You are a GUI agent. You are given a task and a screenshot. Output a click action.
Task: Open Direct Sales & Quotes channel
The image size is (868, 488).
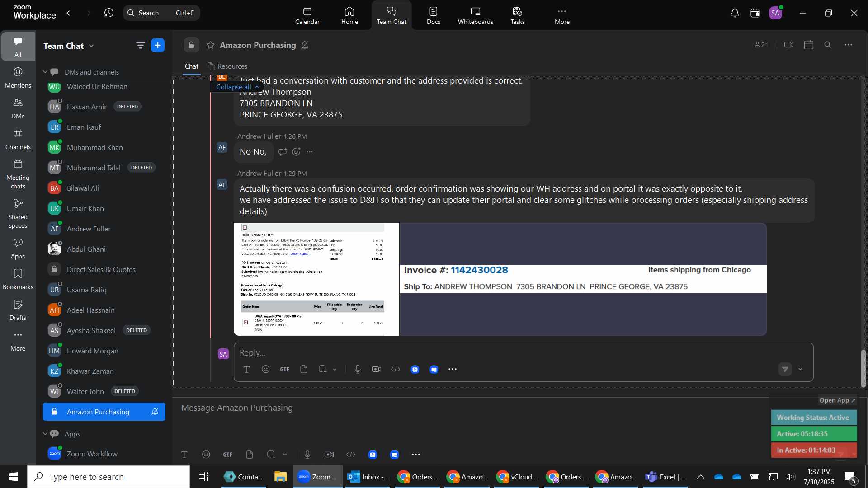click(x=104, y=269)
